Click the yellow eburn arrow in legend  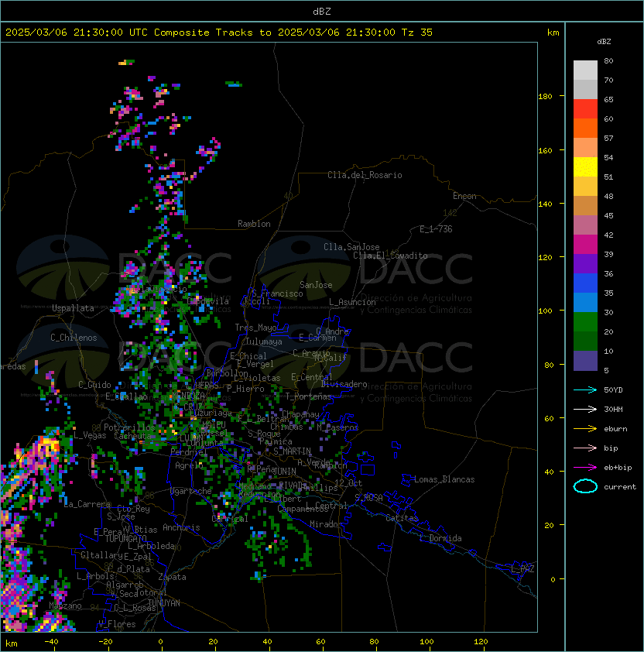pos(585,429)
